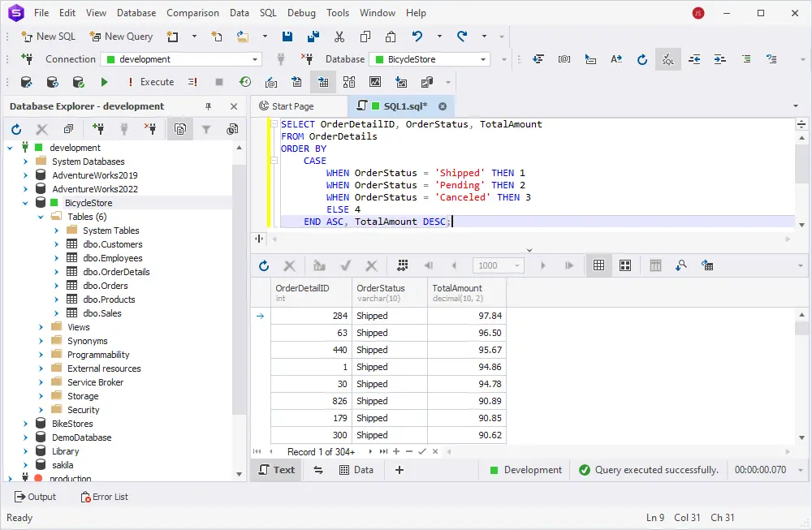Toggle the Grid view button in results
Image resolution: width=812 pixels, height=530 pixels.
pyautogui.click(x=599, y=265)
